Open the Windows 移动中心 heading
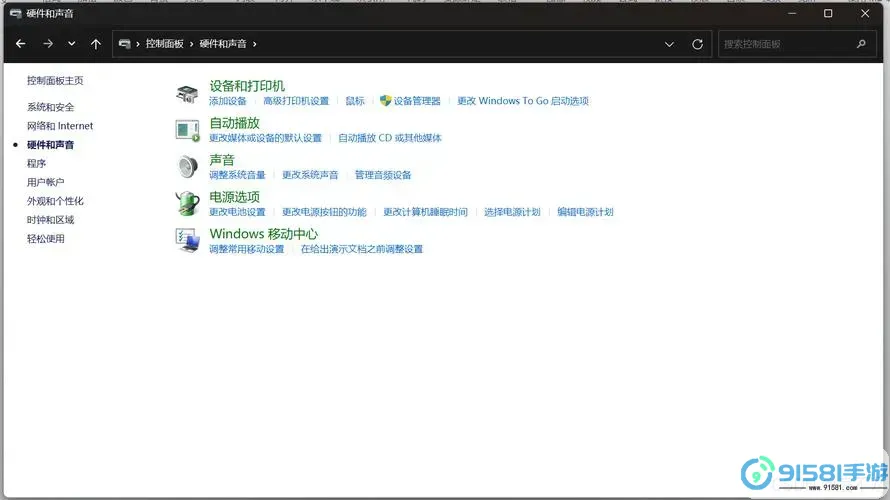The width and height of the screenshot is (890, 500). (x=264, y=234)
